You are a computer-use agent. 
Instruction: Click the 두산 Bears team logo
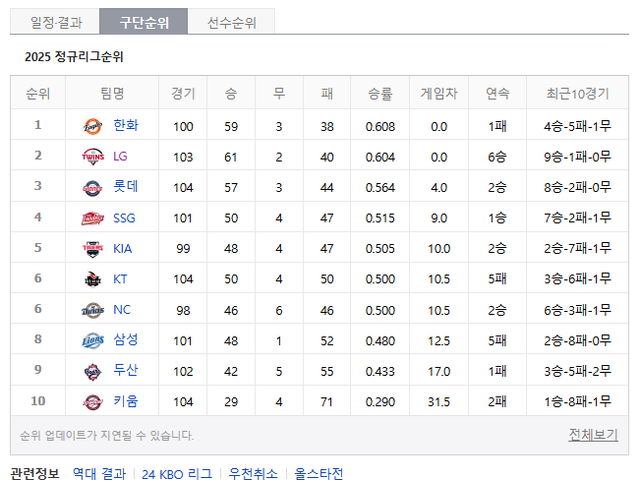[x=92, y=371]
